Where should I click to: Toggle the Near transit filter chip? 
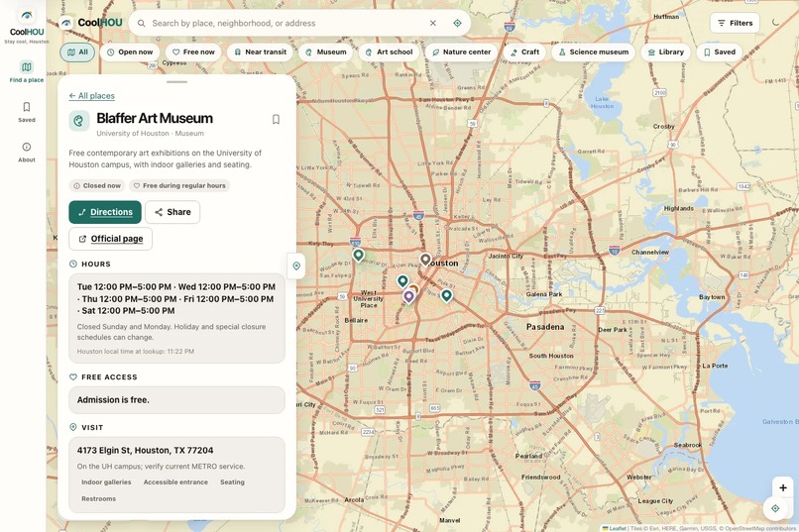click(260, 52)
